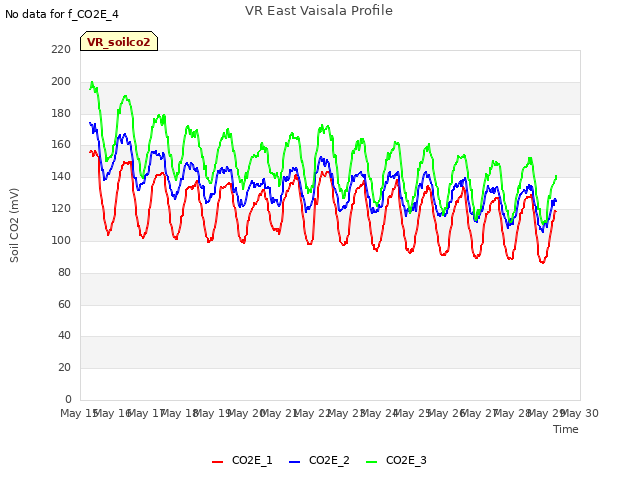This screenshot has height=480, width=640.
Task: Click the 140 y-axis tick label
Action: pyautogui.click(x=61, y=176)
